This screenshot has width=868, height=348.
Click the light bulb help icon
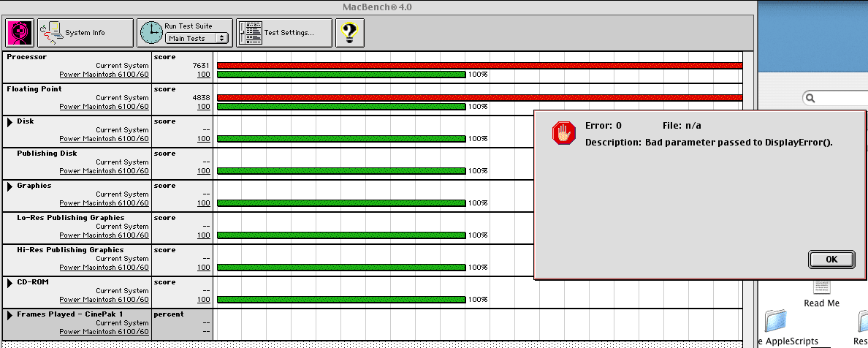tap(350, 33)
